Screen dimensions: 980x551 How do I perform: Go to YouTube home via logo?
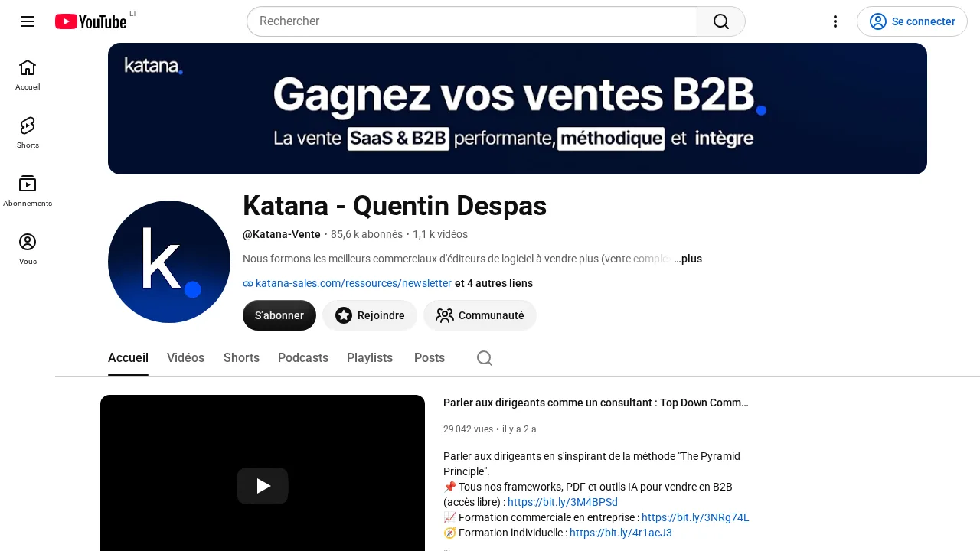(90, 21)
